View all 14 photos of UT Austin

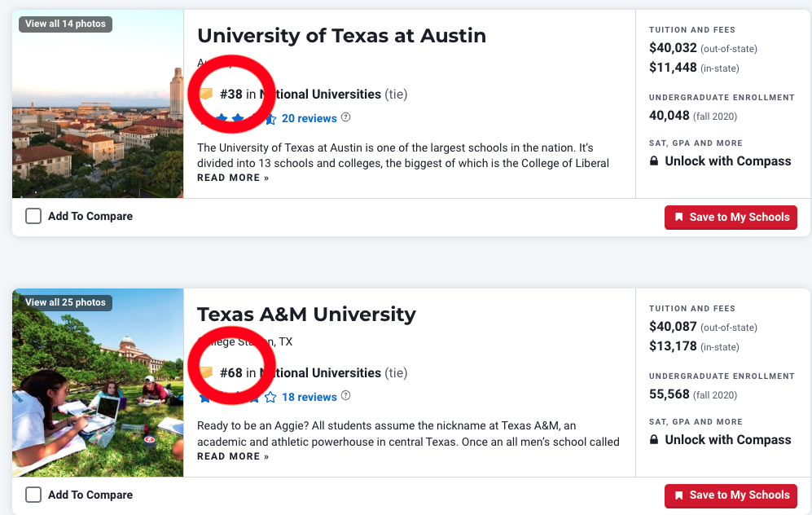(65, 24)
